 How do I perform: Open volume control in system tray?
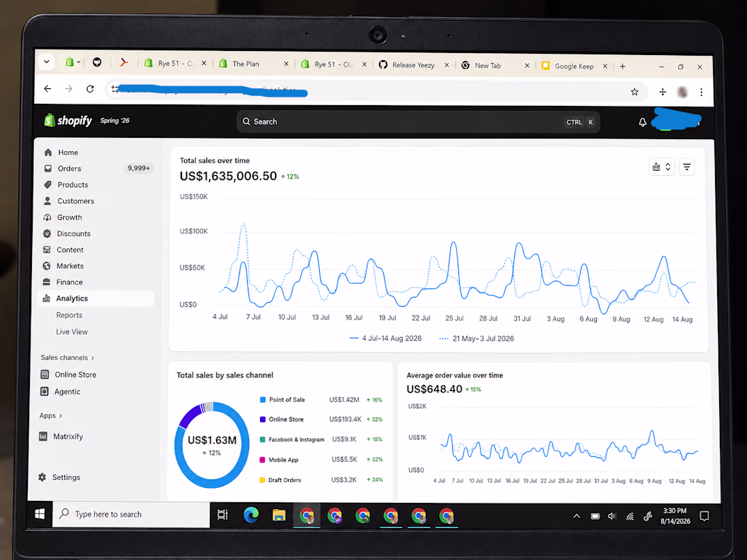[612, 516]
